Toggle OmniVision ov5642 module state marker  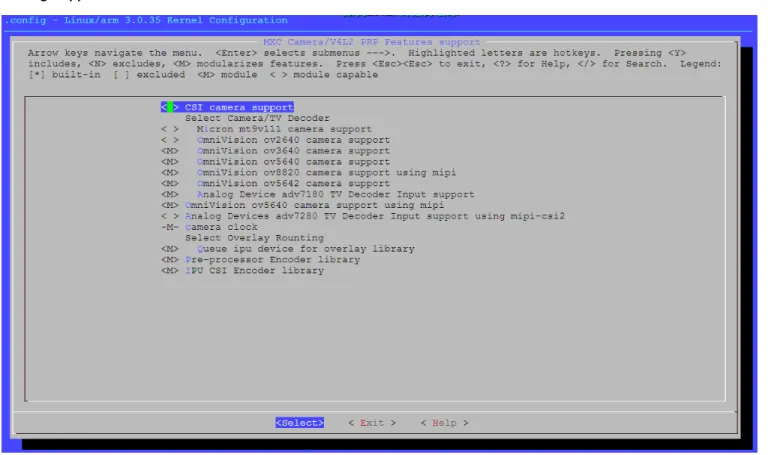coord(170,183)
